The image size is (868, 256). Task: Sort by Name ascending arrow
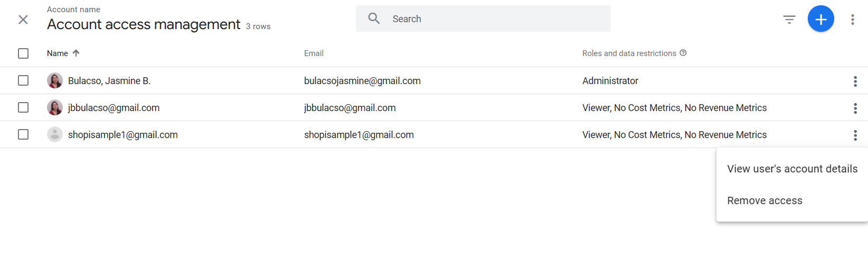coord(76,53)
